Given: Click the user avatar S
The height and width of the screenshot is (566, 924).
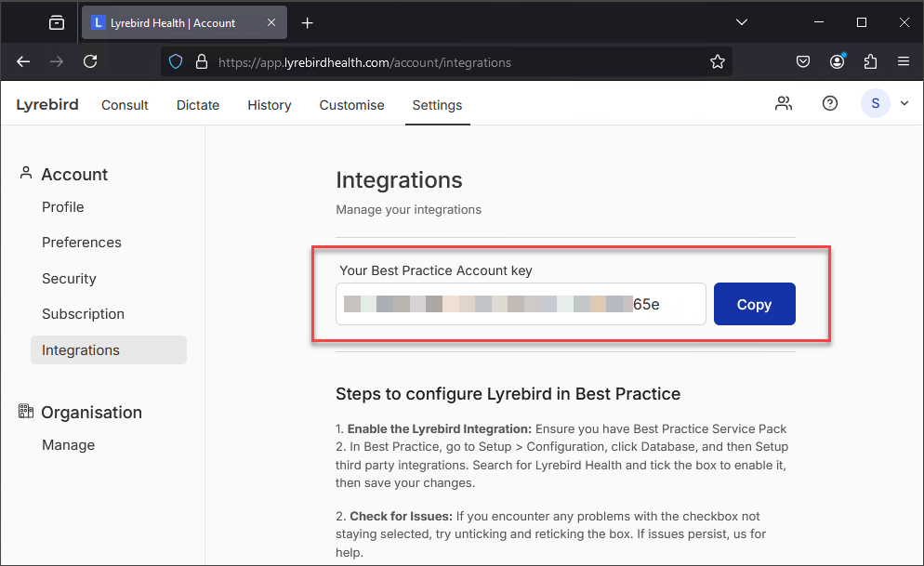Looking at the screenshot, I should pyautogui.click(x=875, y=104).
